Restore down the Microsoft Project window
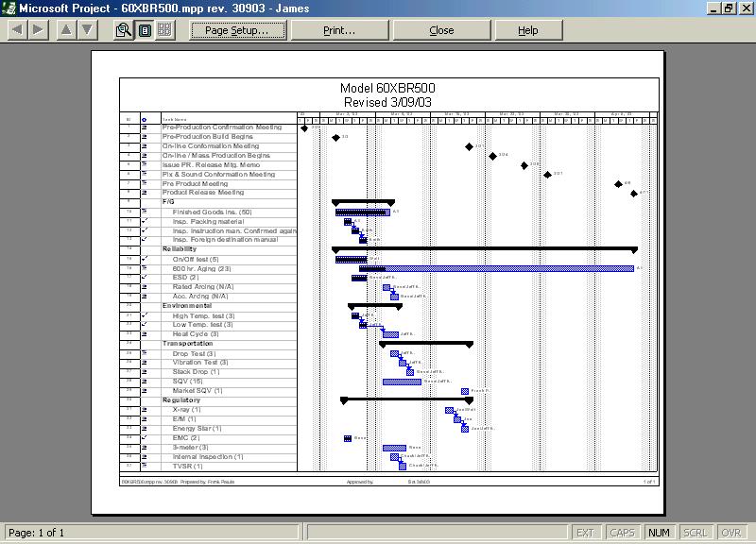 click(728, 8)
